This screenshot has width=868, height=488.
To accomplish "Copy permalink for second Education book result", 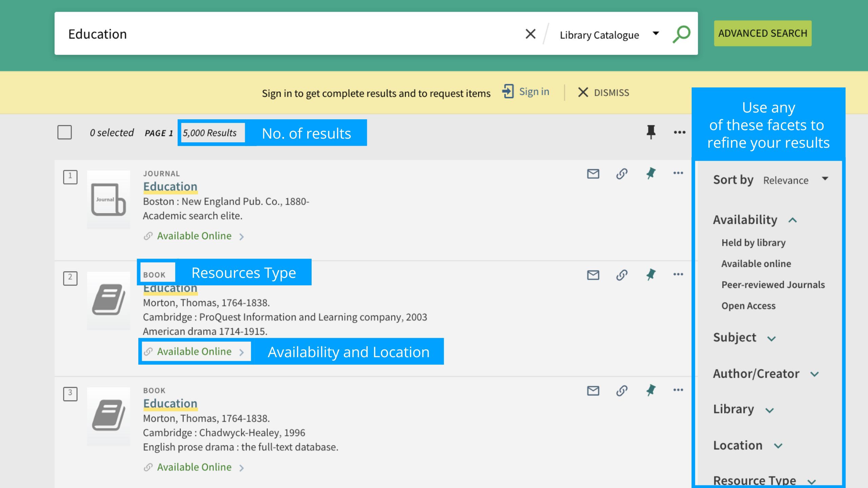I will 622,275.
